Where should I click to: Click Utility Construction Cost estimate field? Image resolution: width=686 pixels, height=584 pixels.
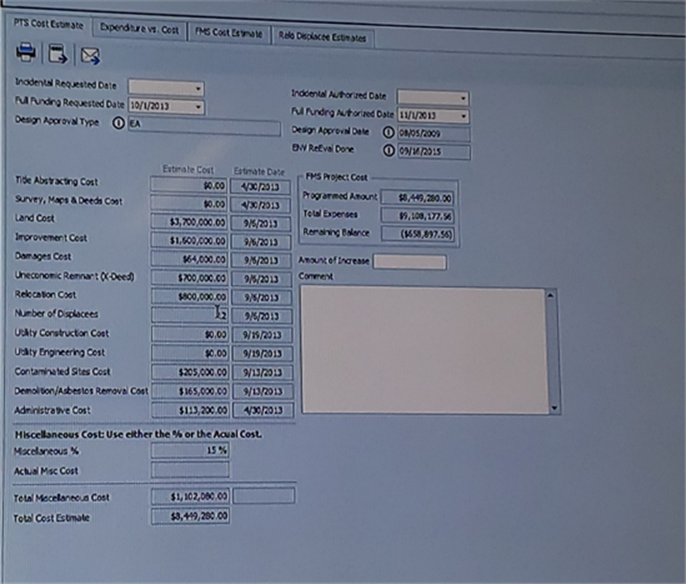pyautogui.click(x=190, y=334)
